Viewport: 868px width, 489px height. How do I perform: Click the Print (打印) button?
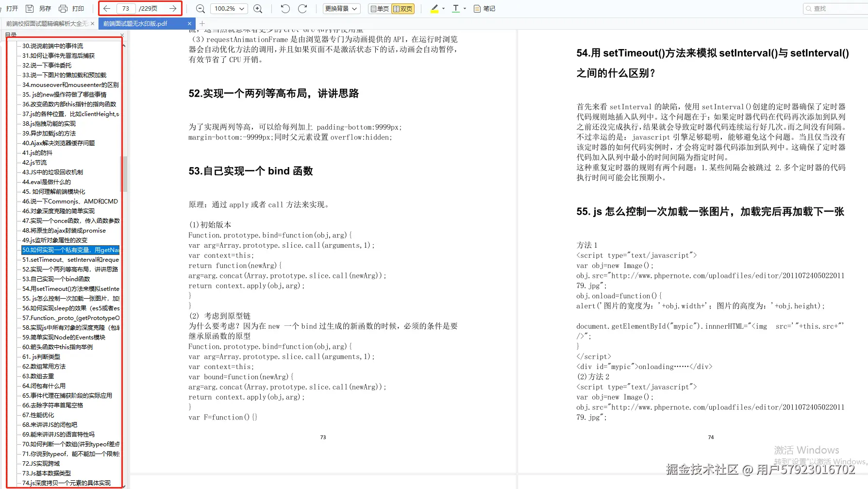pos(72,9)
